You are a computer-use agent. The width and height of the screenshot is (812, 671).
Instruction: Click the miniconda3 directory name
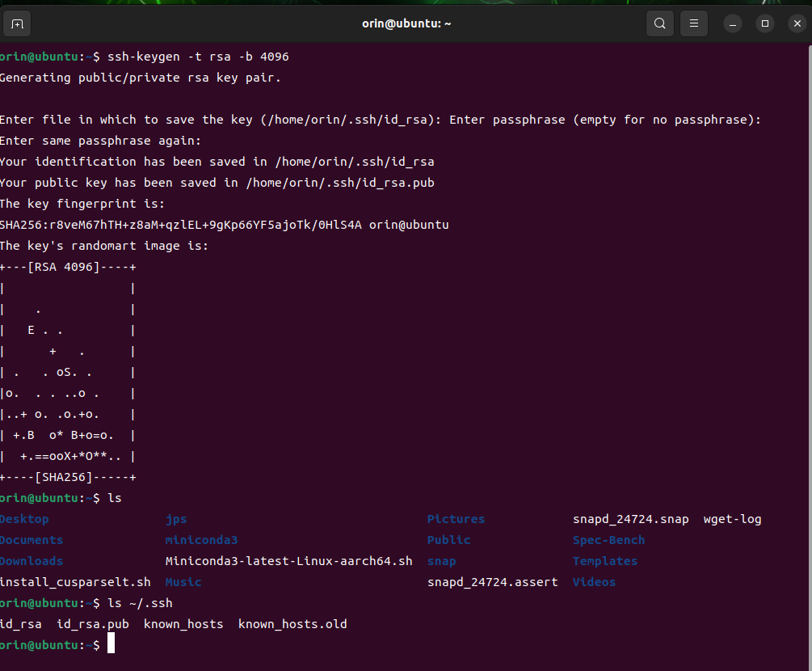pos(201,540)
